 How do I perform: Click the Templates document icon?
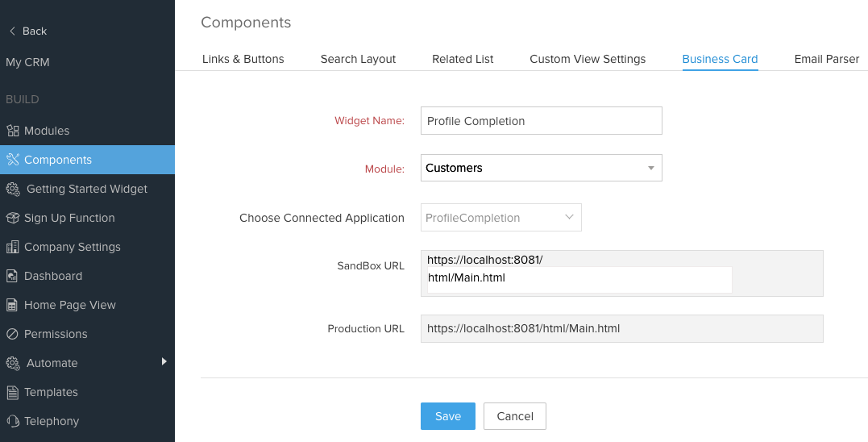tap(12, 392)
